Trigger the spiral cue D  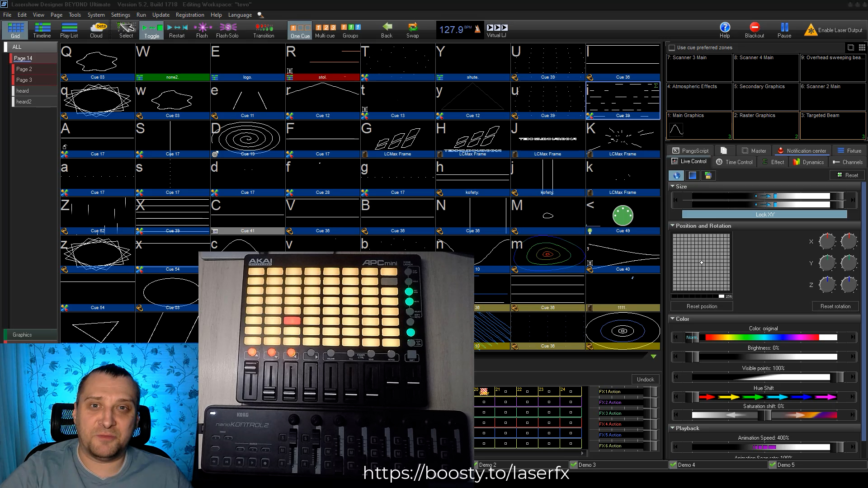[x=247, y=139]
